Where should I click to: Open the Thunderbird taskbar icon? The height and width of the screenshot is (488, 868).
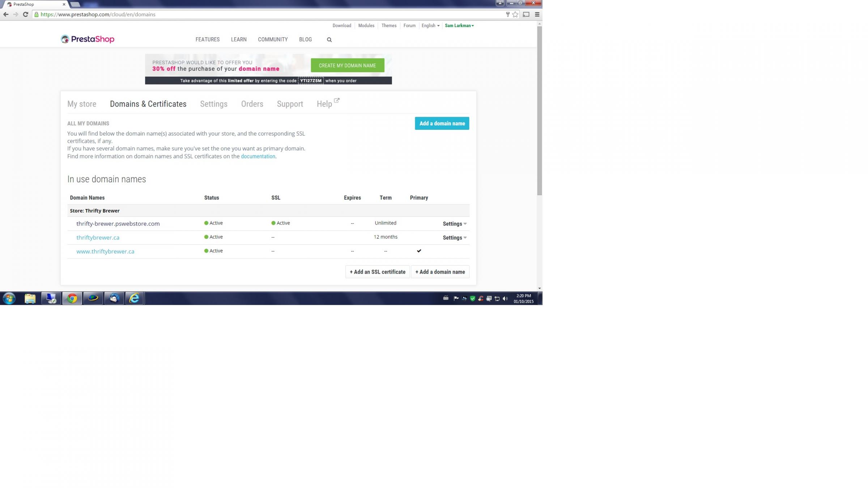(x=114, y=298)
